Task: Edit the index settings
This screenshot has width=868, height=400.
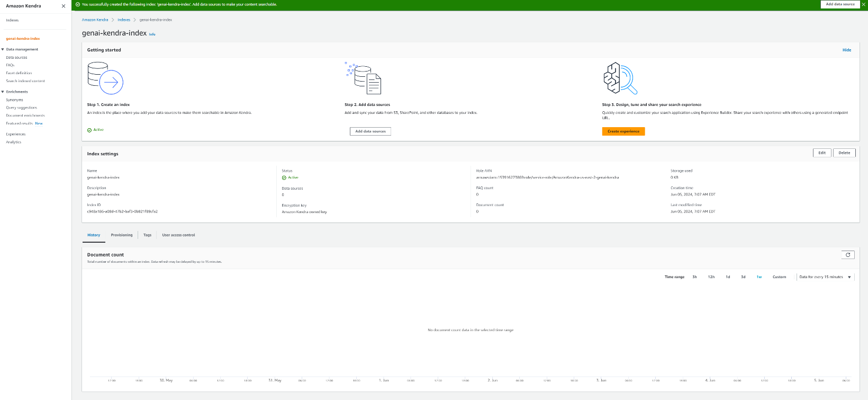Action: [822, 153]
